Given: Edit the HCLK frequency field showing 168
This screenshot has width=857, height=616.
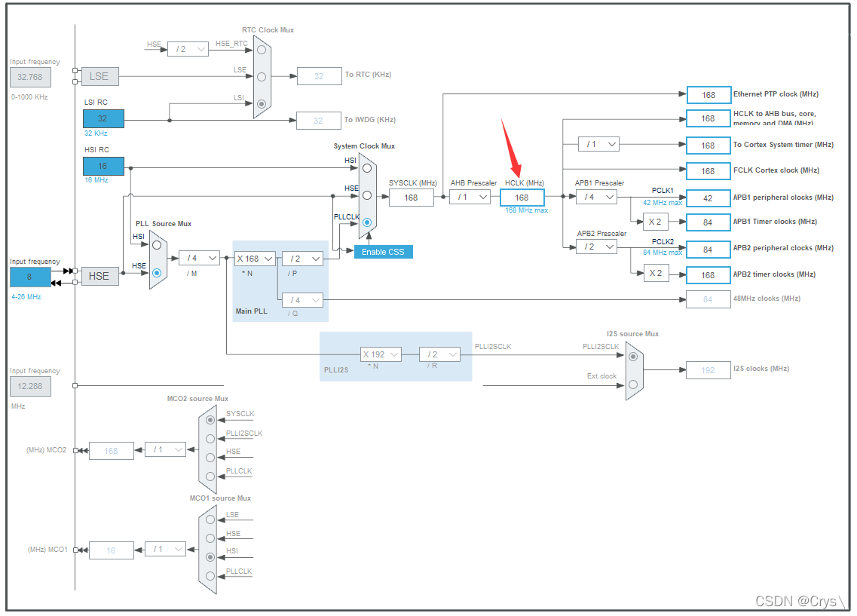Looking at the screenshot, I should tap(521, 197).
